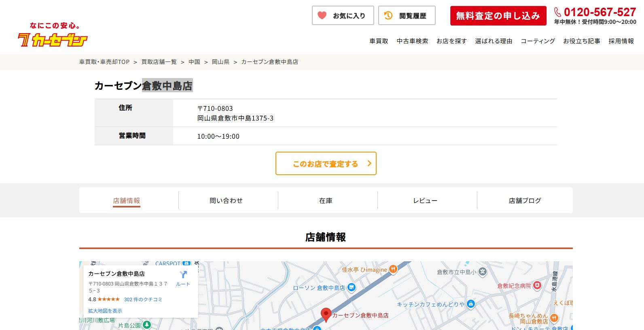Select the 在庫 tab
Image resolution: width=644 pixels, height=330 pixels.
tap(326, 200)
